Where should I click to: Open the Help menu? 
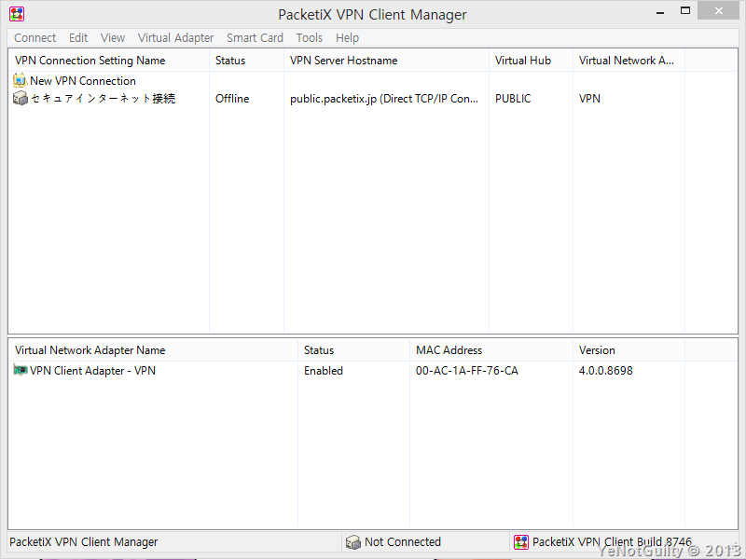coord(347,37)
